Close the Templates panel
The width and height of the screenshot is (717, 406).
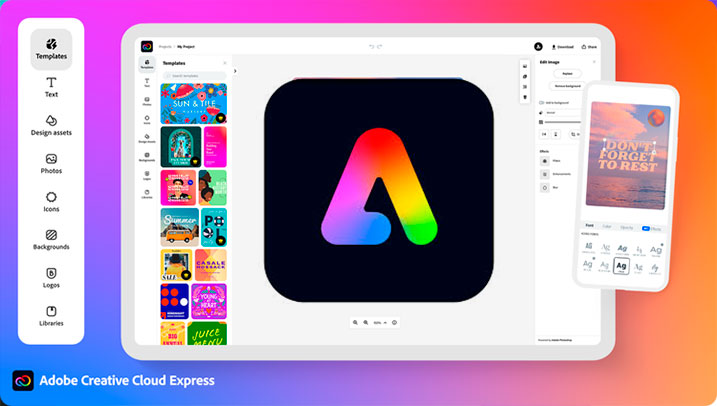point(225,63)
